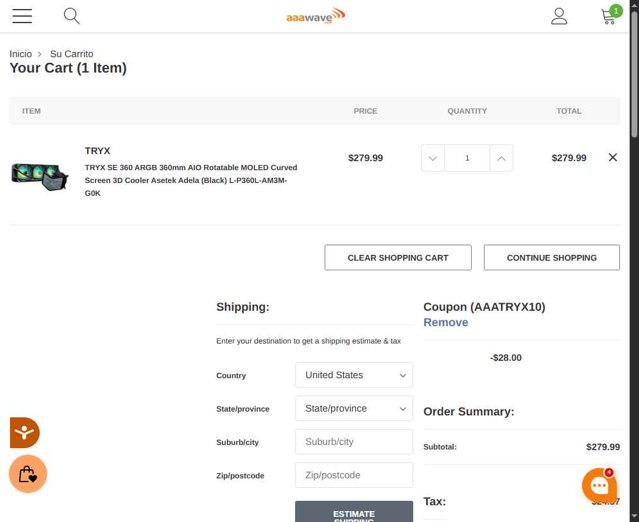Open the TRYX brand name link
The height and width of the screenshot is (522, 639).
coord(97,151)
